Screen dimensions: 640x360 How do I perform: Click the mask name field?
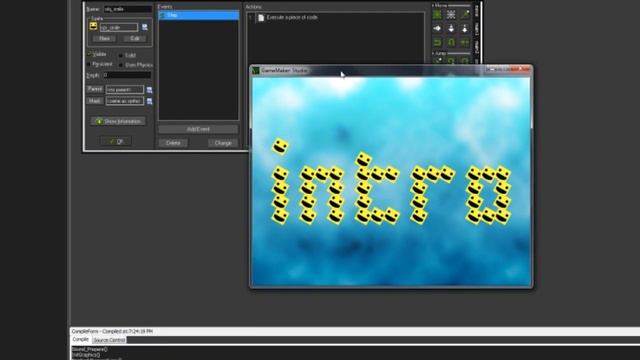[x=125, y=101]
